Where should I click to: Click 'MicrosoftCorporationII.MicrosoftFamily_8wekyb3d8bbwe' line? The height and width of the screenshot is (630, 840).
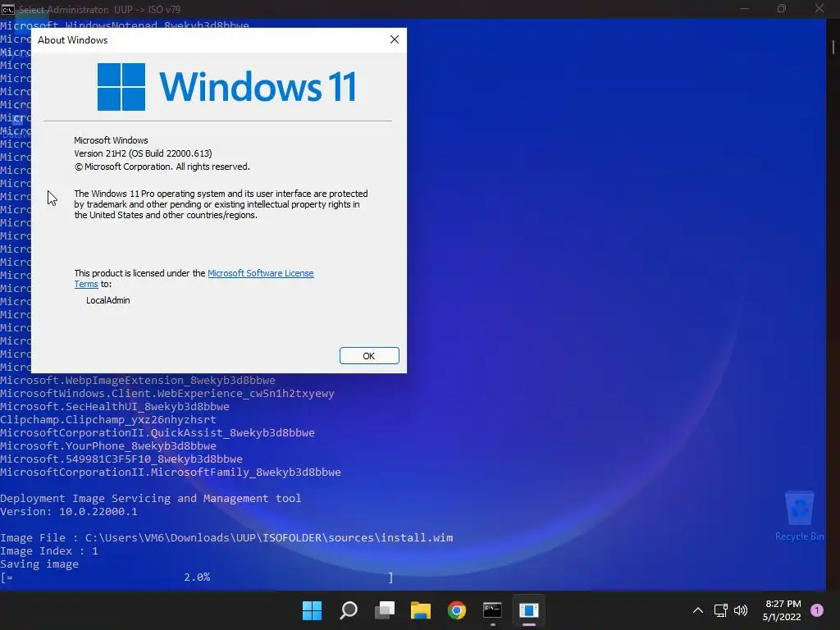(x=171, y=472)
